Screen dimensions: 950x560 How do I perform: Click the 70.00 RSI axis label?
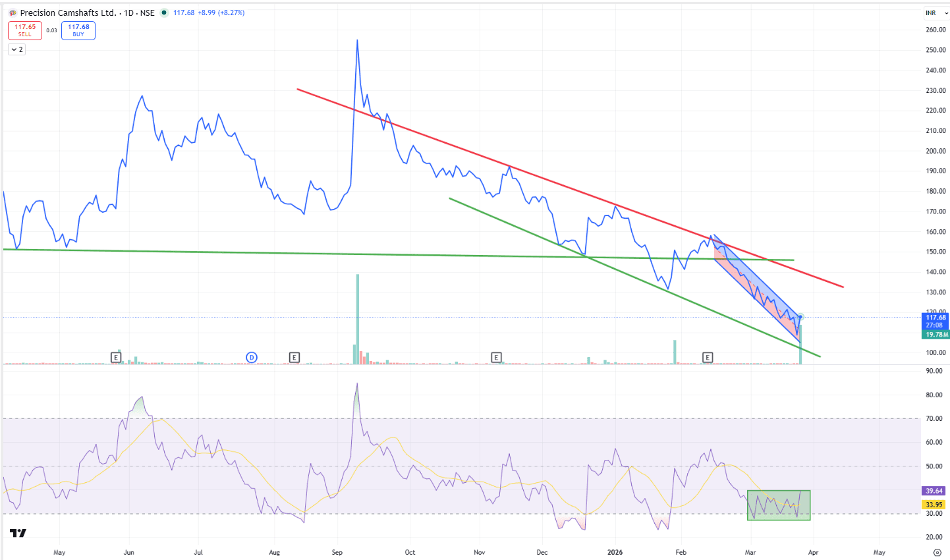(x=934, y=418)
